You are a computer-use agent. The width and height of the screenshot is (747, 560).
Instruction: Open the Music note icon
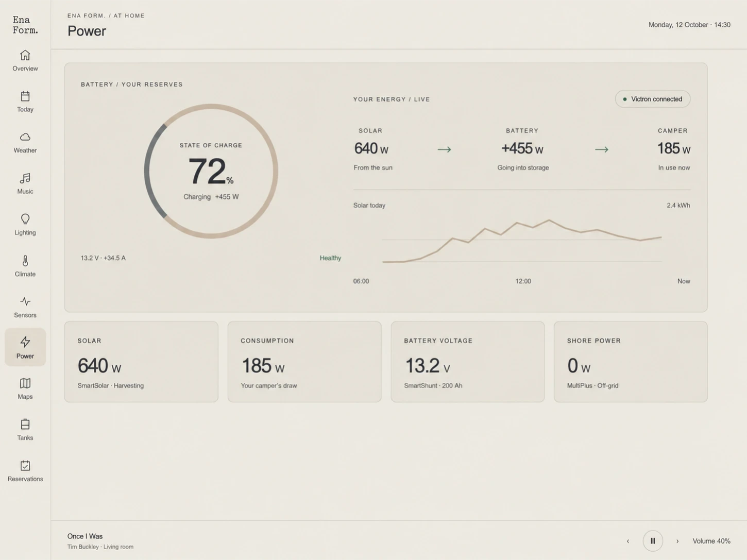click(x=25, y=178)
